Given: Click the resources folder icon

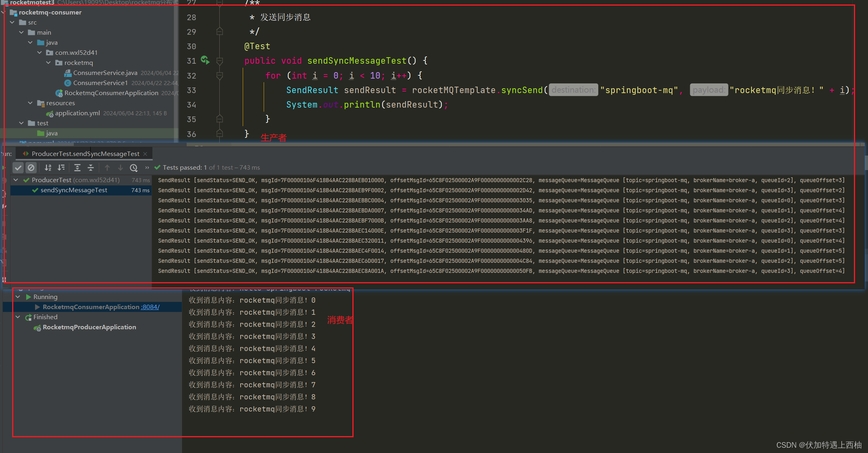Looking at the screenshot, I should (x=41, y=103).
